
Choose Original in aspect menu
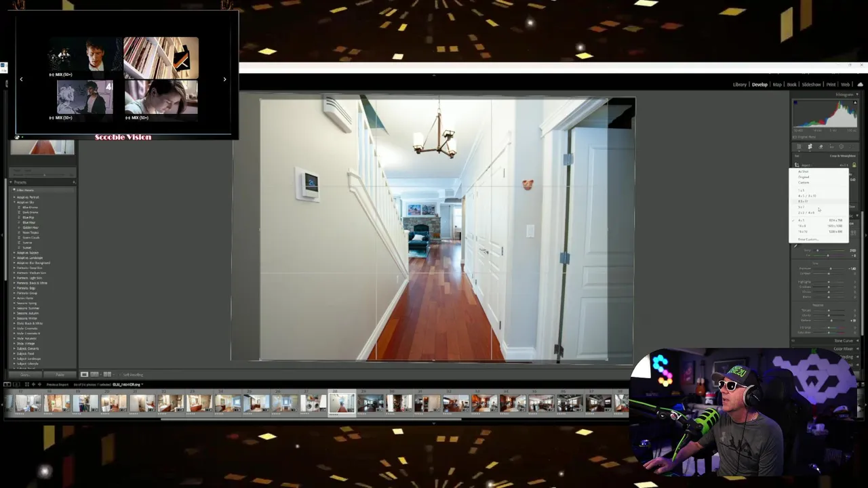click(x=804, y=177)
